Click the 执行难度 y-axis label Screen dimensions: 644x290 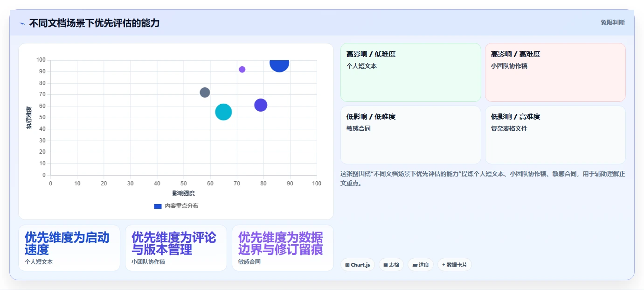pos(29,118)
